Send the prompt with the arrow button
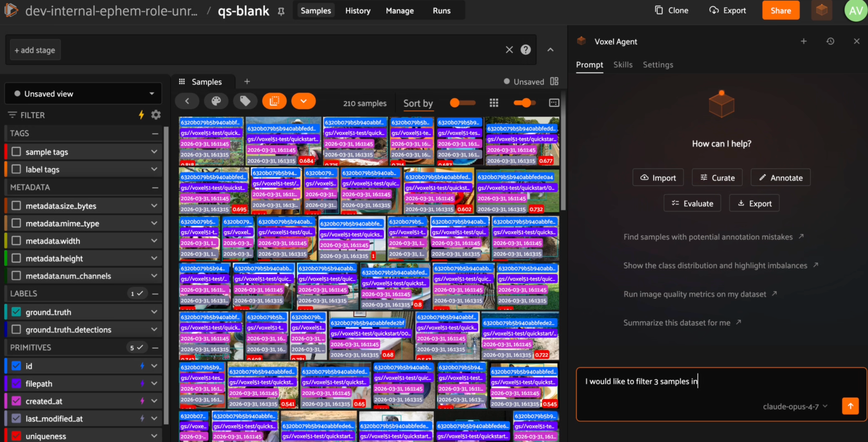868x442 pixels. pos(850,406)
